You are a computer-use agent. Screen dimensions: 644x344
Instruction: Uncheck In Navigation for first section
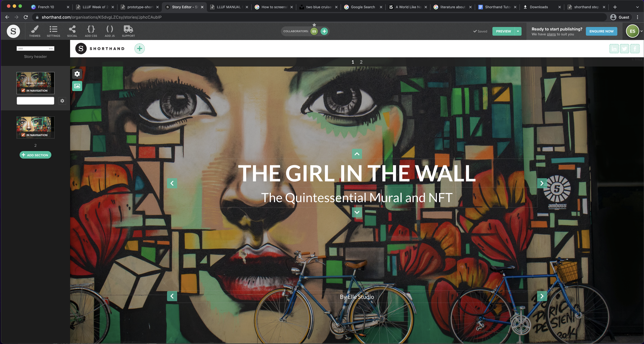point(23,91)
